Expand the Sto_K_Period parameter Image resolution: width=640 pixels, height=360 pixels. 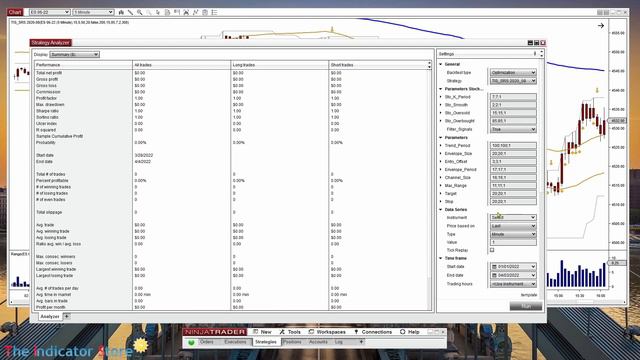tap(440, 97)
